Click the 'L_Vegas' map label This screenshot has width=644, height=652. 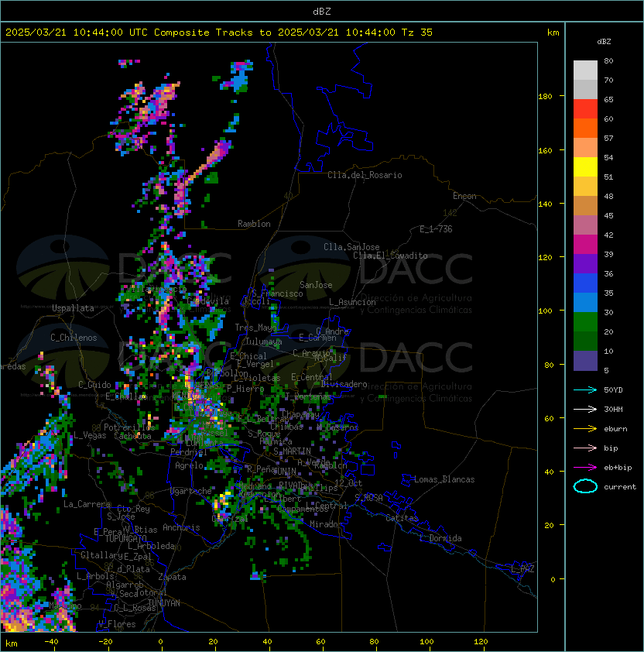[90, 435]
